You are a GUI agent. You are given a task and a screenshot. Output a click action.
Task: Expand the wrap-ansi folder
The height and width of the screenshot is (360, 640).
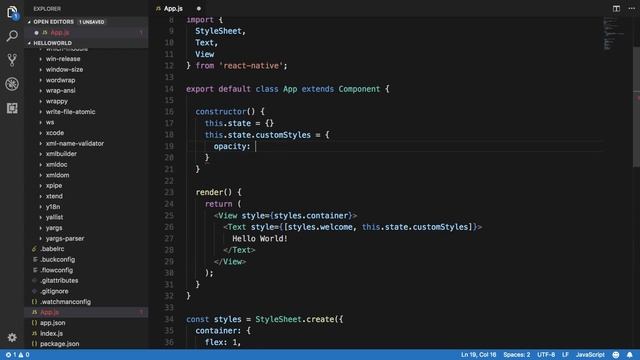point(60,91)
